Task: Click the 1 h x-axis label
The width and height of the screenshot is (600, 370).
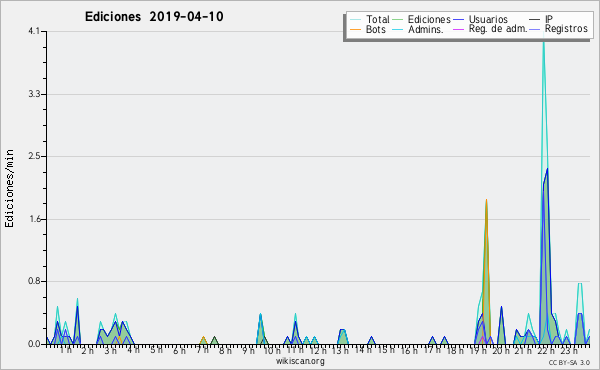Action: [x=65, y=350]
